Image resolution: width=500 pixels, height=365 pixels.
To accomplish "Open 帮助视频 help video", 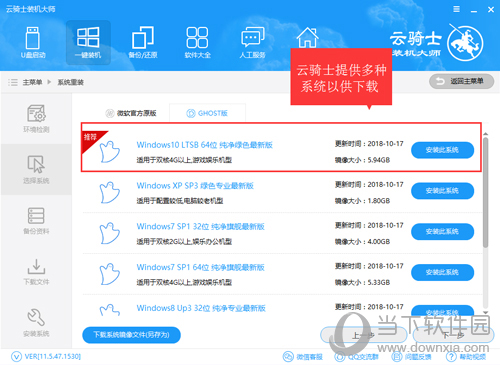I will point(466,357).
